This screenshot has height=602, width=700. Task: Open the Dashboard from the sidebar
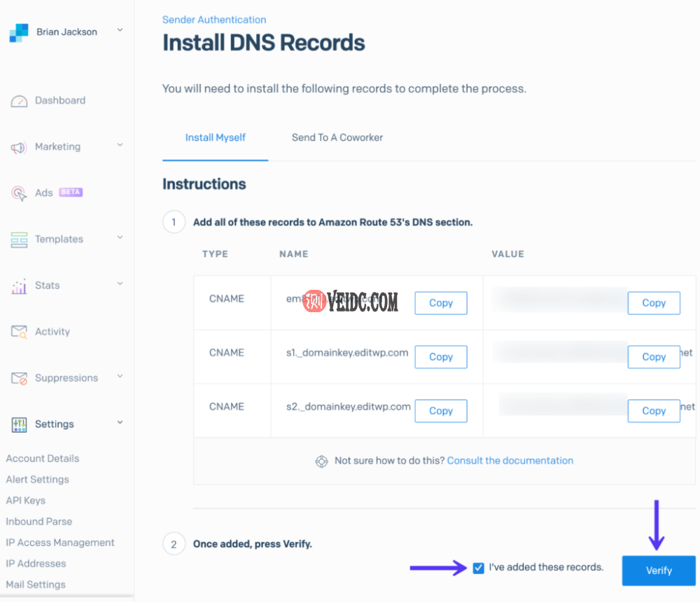point(19,101)
